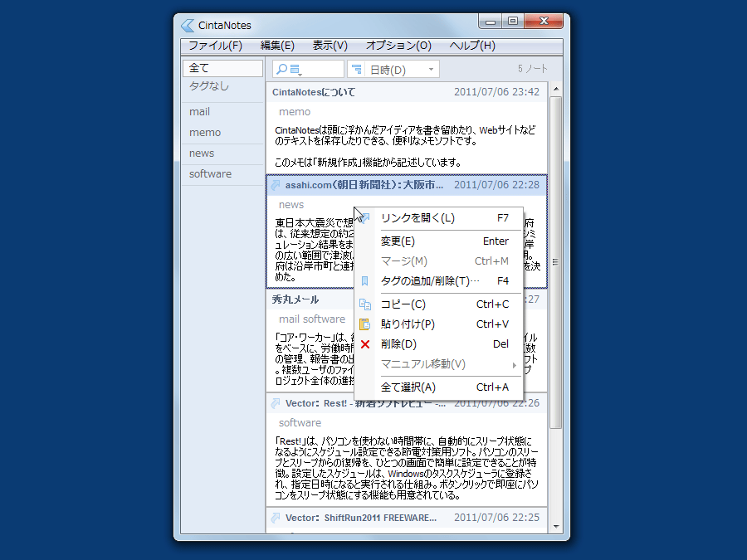747x560 pixels.
Task: Choose リンクを開く(L) from context menu
Action: (x=439, y=218)
